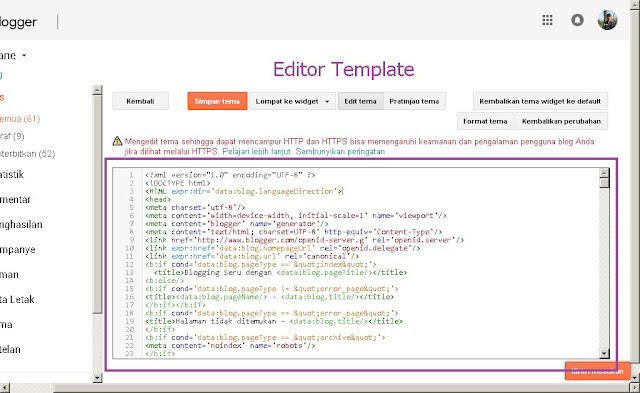This screenshot has width=640, height=393.
Task: Click Kembalikan tema widget ke default
Action: point(540,101)
